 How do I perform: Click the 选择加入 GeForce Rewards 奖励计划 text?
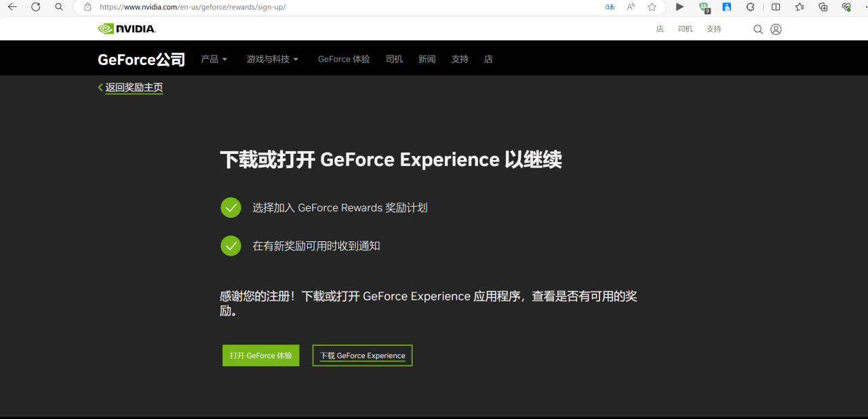340,207
